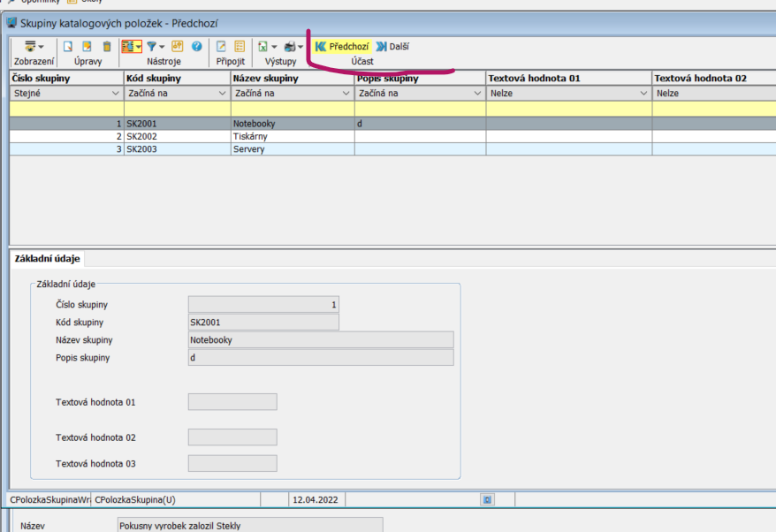Click the new record icon in Úpravy
The height and width of the screenshot is (532, 776).
click(67, 47)
